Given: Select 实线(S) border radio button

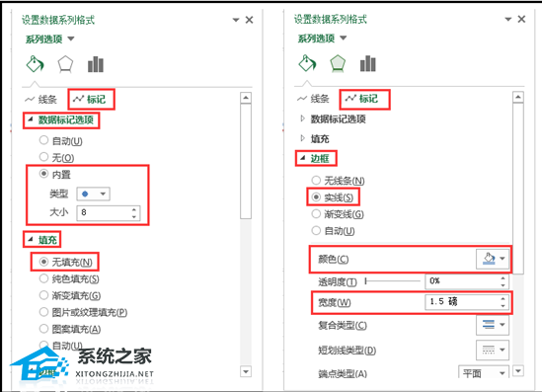Looking at the screenshot, I should coord(316,197).
